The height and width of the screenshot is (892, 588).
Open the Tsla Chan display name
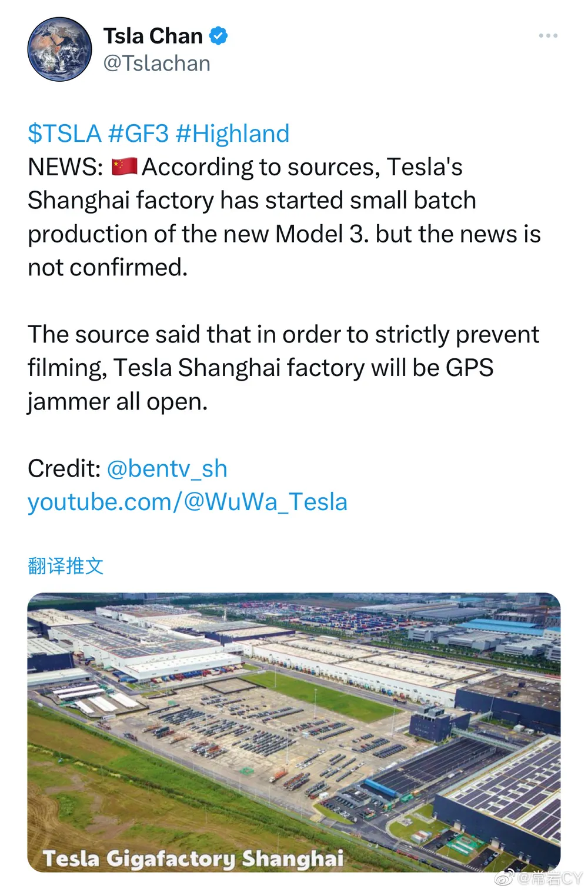[153, 36]
